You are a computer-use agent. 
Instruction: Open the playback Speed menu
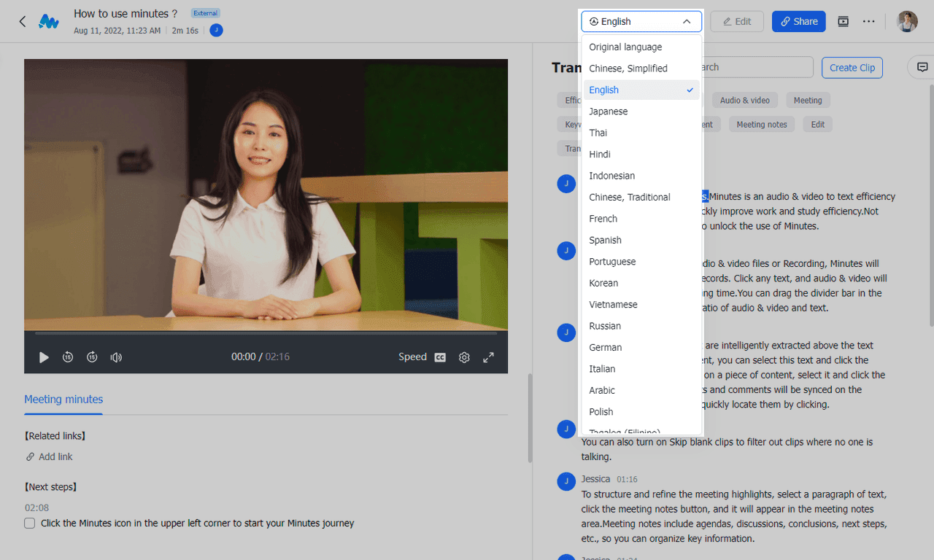[412, 357]
